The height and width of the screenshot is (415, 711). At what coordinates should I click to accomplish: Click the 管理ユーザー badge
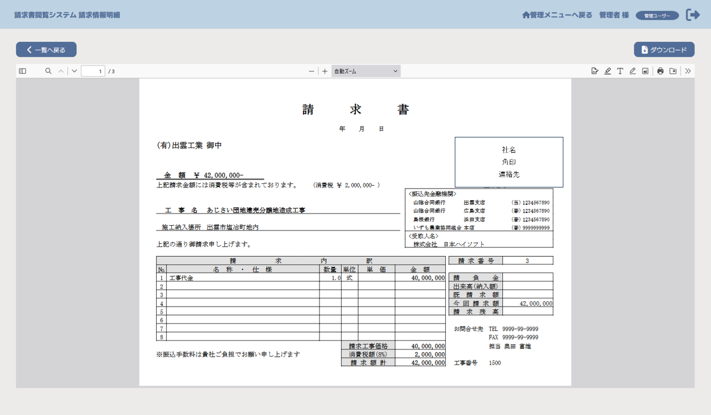click(656, 15)
